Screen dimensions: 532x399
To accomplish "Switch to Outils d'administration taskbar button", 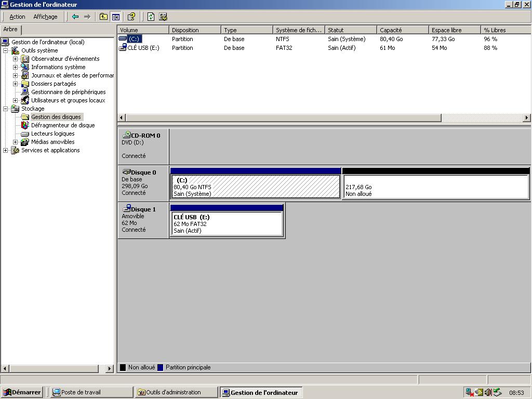I will click(176, 393).
